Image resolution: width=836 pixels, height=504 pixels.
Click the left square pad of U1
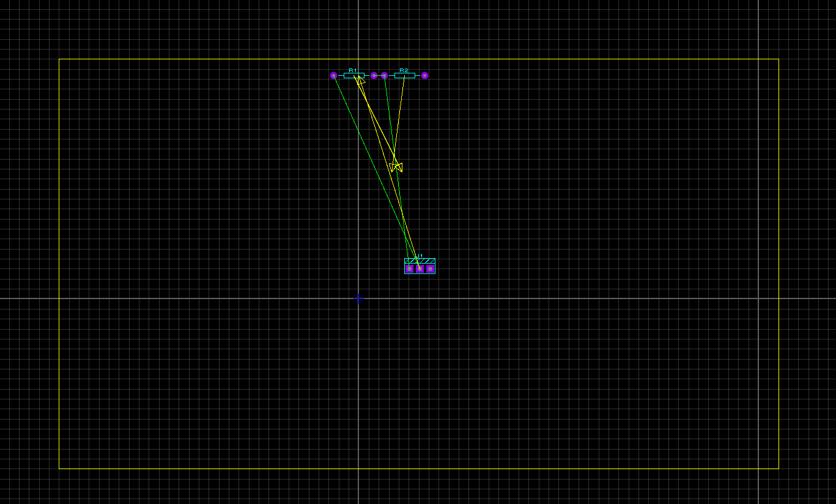pos(409,269)
